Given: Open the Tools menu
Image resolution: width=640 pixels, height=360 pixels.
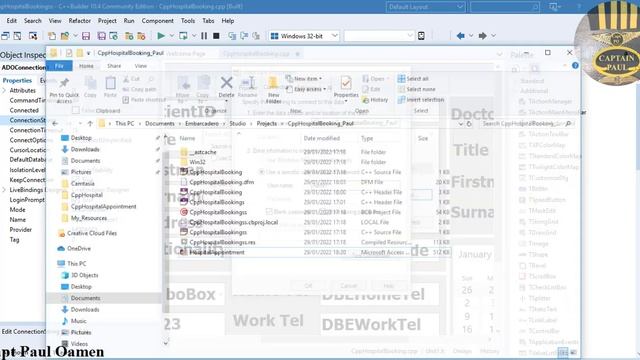Looking at the screenshot, I should point(188,20).
